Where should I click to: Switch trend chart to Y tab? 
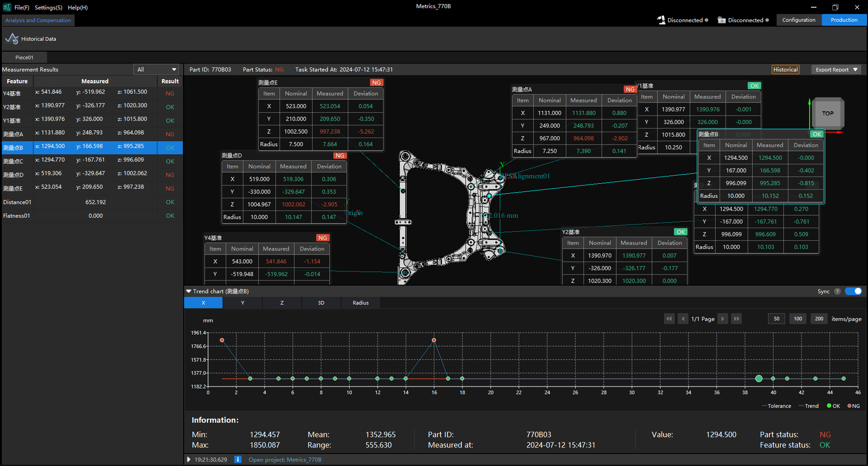[242, 303]
